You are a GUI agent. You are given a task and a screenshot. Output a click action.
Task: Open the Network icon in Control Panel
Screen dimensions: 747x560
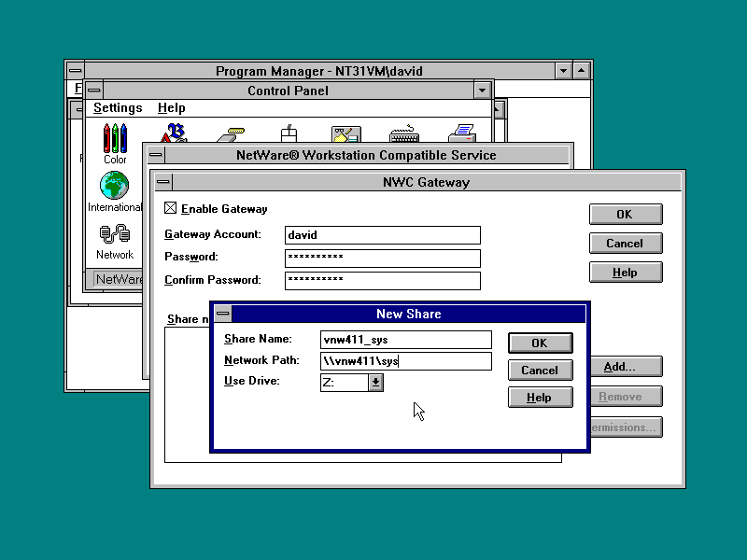pyautogui.click(x=115, y=243)
